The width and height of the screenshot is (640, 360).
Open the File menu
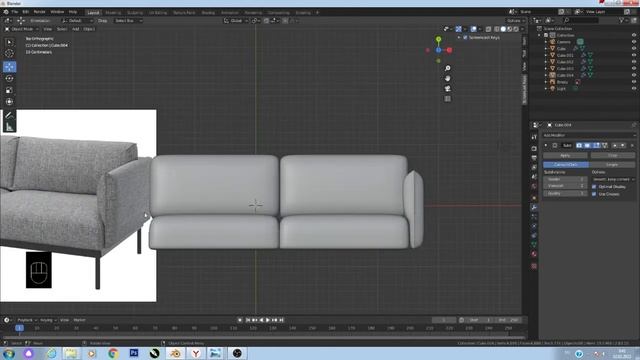coord(15,12)
